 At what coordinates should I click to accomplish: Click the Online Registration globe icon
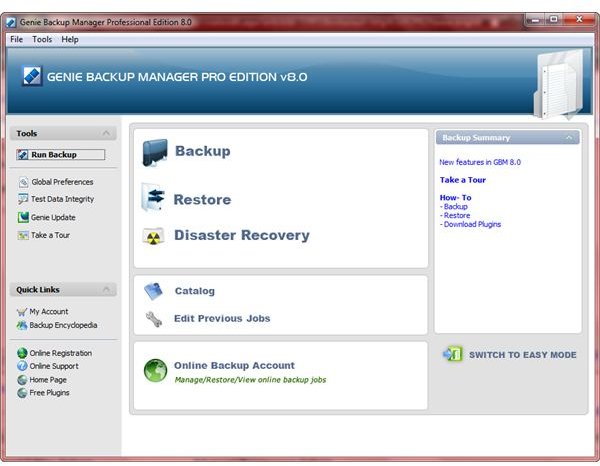coord(22,353)
